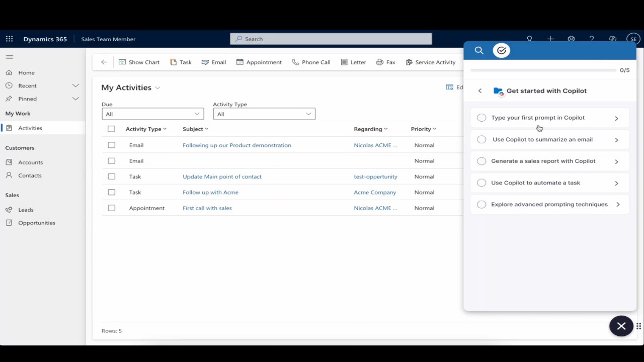Select the checklist tab icon in guide panel
Image resolution: width=644 pixels, height=362 pixels.
coord(502,50)
